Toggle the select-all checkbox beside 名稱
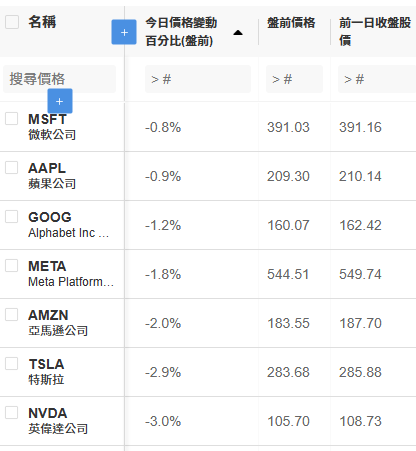416x451 pixels. (x=12, y=22)
